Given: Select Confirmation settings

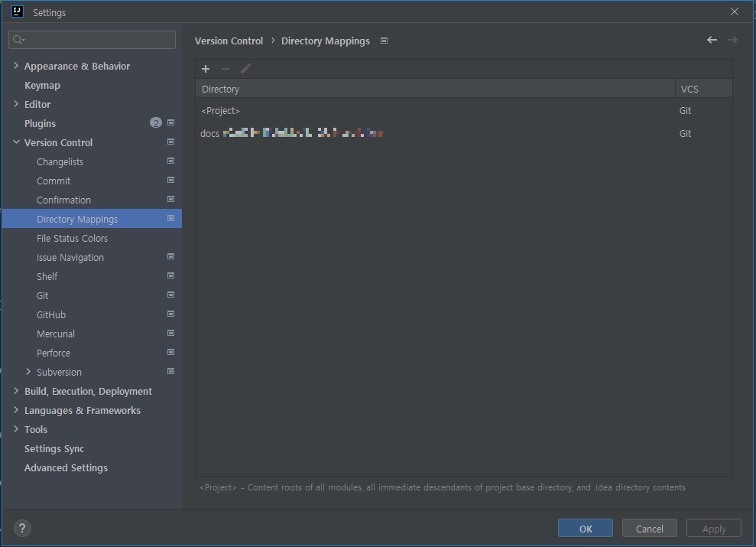Looking at the screenshot, I should pyautogui.click(x=63, y=200).
